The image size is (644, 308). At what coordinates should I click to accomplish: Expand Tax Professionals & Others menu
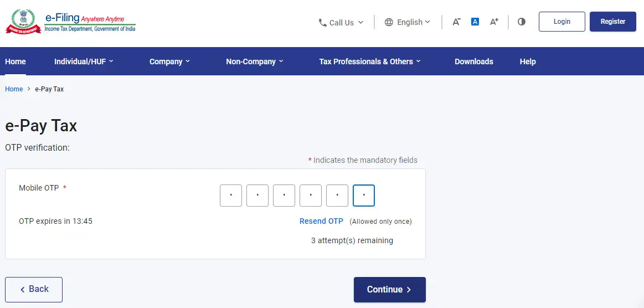click(x=369, y=61)
